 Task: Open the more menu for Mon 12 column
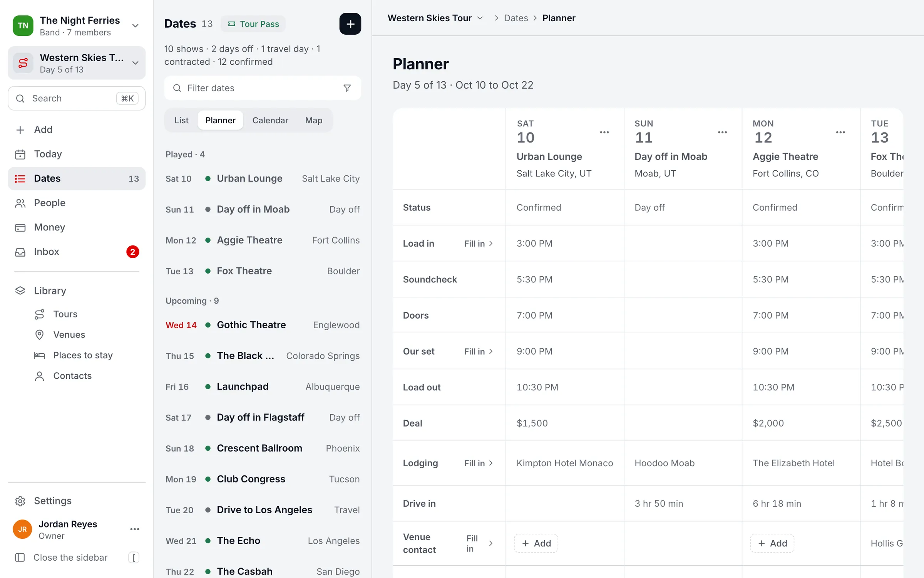click(840, 132)
